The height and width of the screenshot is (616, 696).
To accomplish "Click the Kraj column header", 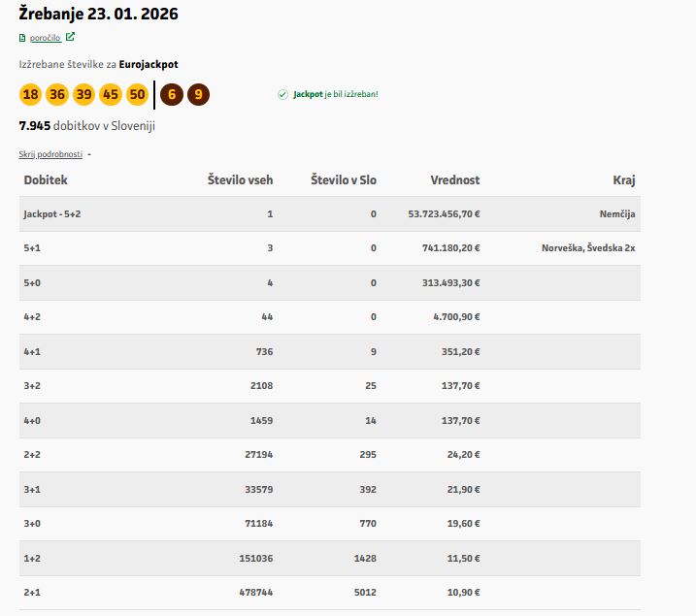I will (x=623, y=179).
